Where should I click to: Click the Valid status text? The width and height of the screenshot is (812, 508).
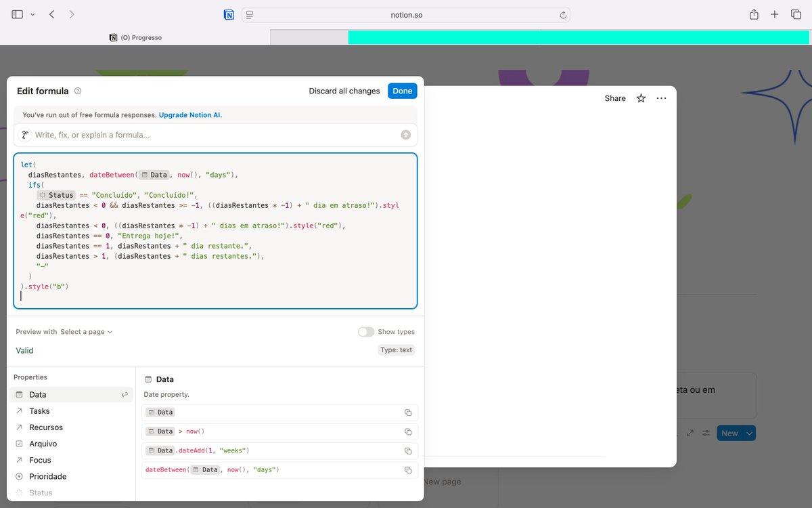tap(24, 351)
